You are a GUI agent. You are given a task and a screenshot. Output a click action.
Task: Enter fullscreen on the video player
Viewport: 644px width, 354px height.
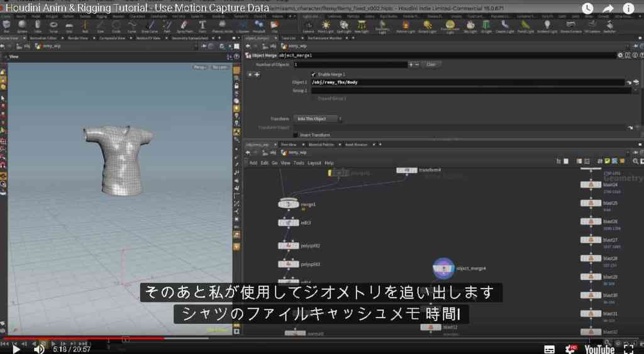pyautogui.click(x=629, y=349)
